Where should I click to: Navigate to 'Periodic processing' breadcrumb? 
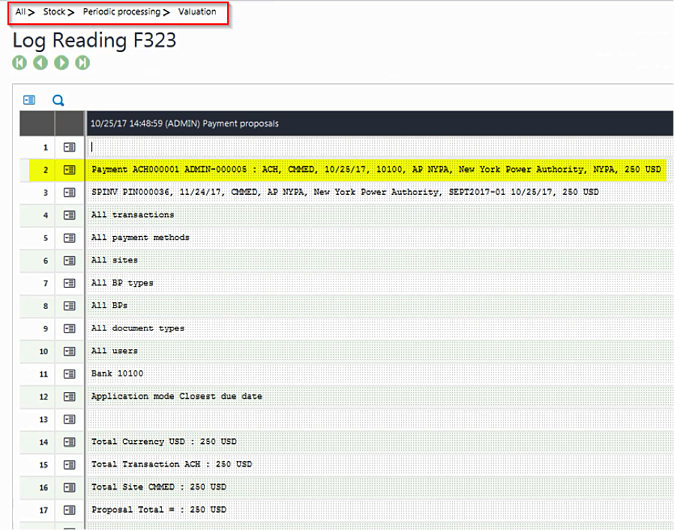pyautogui.click(x=120, y=12)
